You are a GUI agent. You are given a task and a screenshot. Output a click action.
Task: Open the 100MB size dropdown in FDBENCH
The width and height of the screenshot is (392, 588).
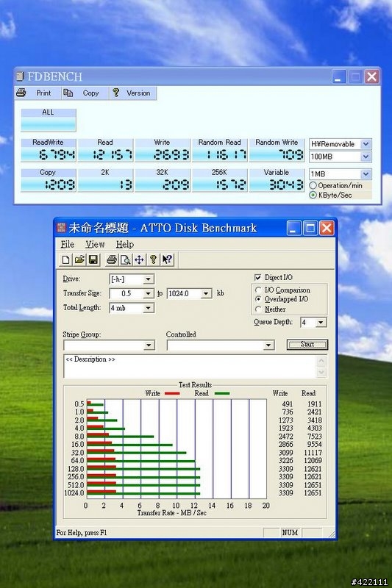(366, 157)
